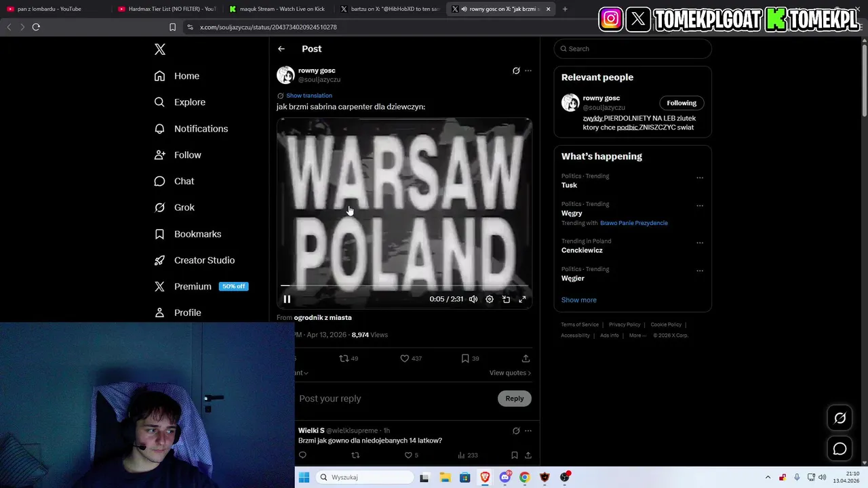Open Premium from the sidebar

pyautogui.click(x=201, y=287)
